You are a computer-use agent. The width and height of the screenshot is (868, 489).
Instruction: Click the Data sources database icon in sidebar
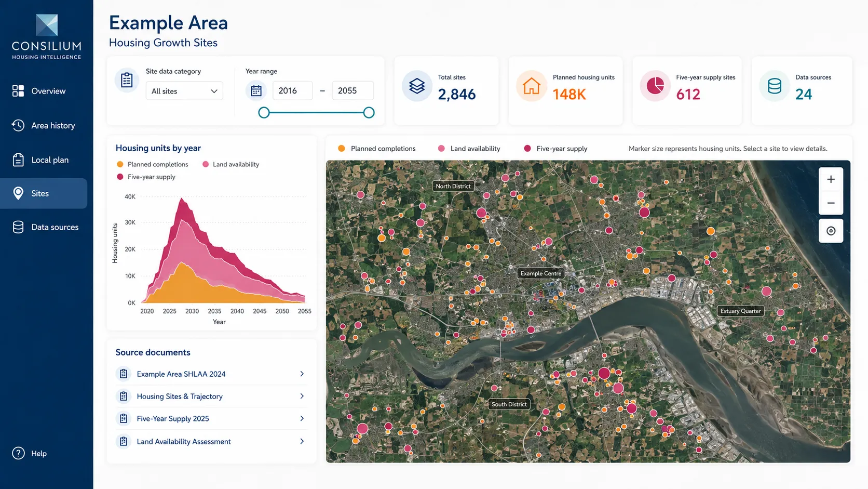click(x=18, y=227)
